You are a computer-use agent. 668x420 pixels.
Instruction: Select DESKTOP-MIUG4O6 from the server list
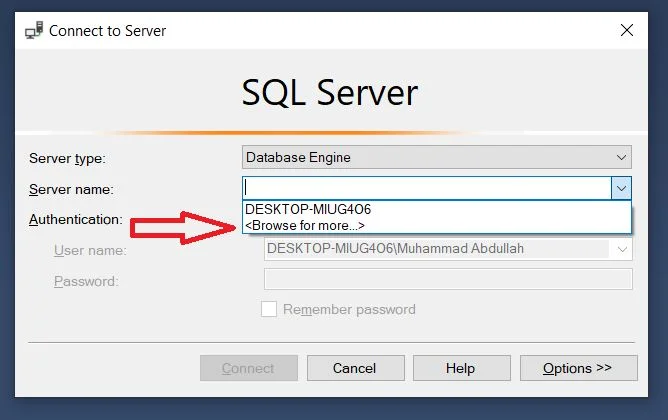(x=308, y=209)
